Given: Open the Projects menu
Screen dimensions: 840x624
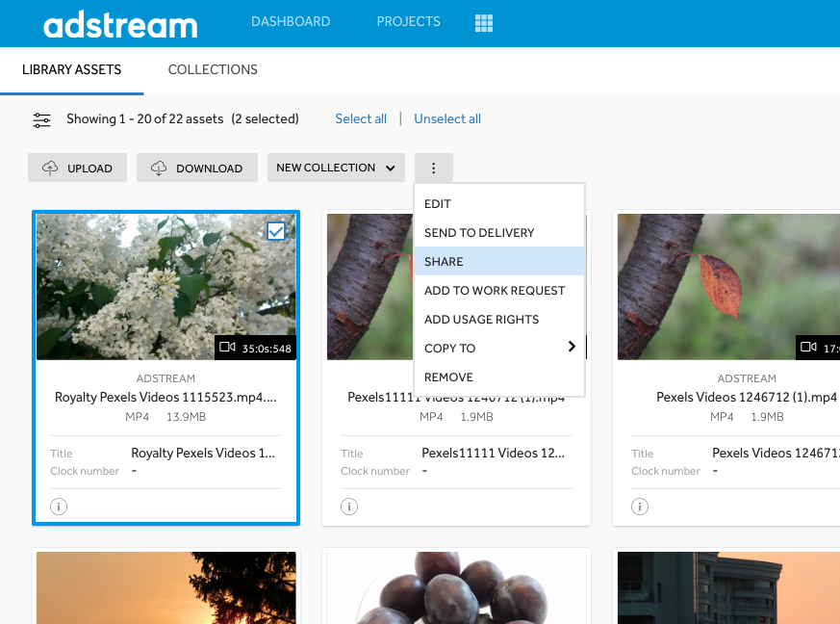Looking at the screenshot, I should 408,21.
